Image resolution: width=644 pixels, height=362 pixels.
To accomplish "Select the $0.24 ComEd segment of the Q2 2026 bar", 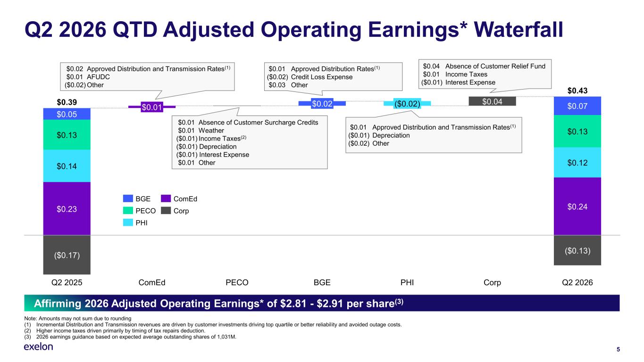I will pyautogui.click(x=577, y=206).
